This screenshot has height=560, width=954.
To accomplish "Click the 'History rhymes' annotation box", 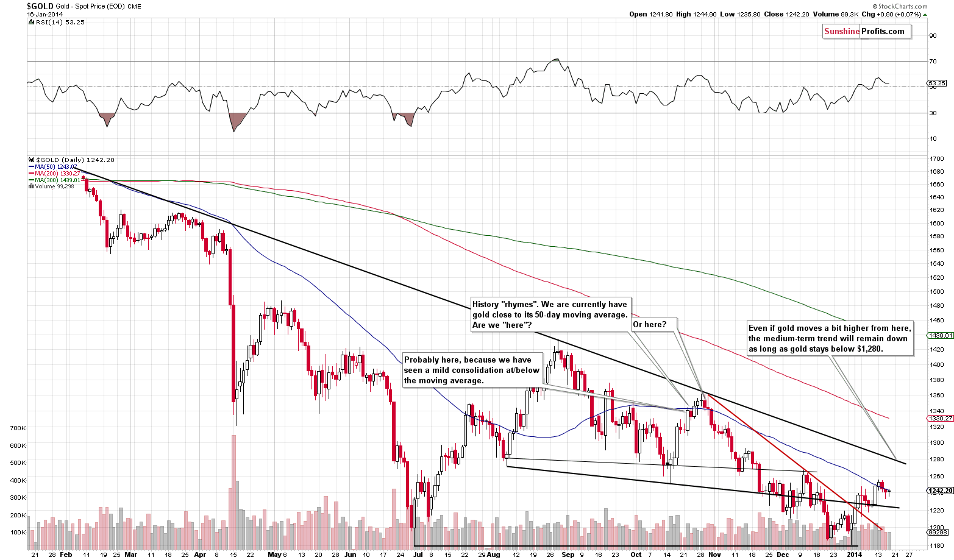I will (x=550, y=314).
